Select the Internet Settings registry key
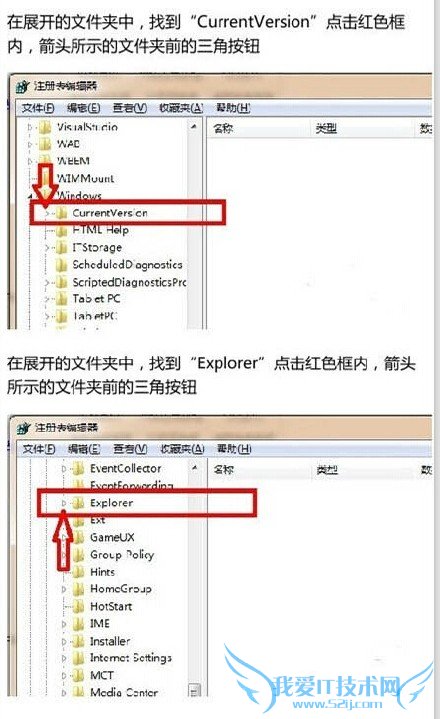This screenshot has width=440, height=719. [x=131, y=658]
